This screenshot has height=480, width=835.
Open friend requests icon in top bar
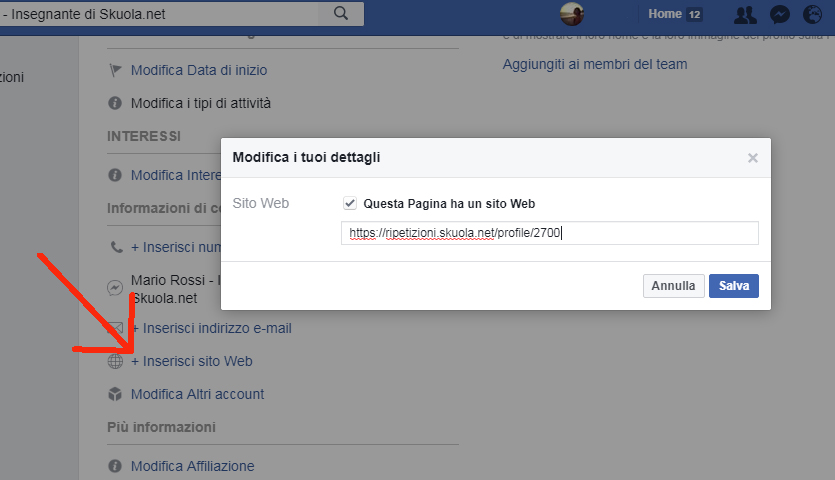[x=745, y=14]
